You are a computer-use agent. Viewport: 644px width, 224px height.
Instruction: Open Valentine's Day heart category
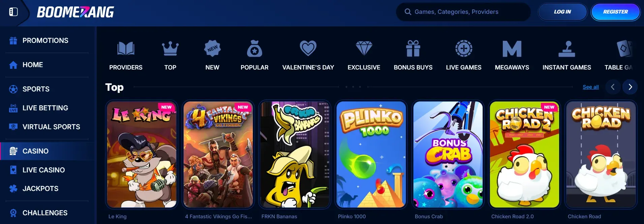(308, 49)
